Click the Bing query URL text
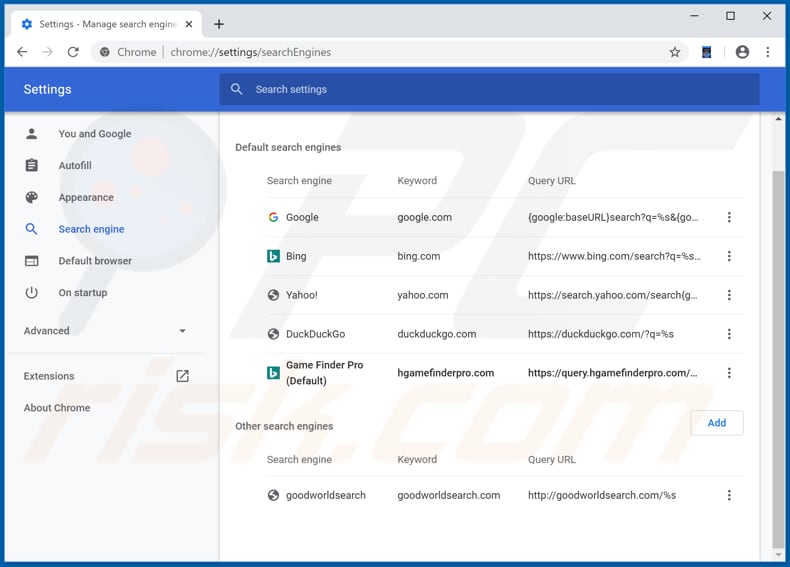Viewport: 790px width, 567px height. point(614,256)
